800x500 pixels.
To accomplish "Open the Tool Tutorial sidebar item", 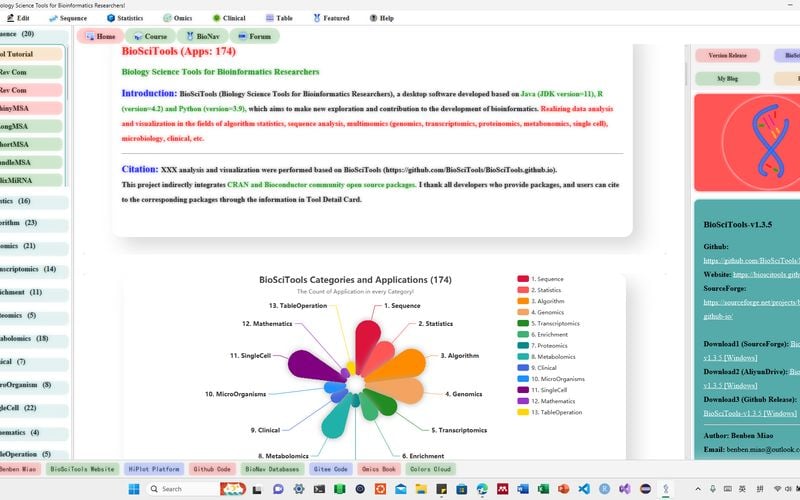I will (x=31, y=54).
